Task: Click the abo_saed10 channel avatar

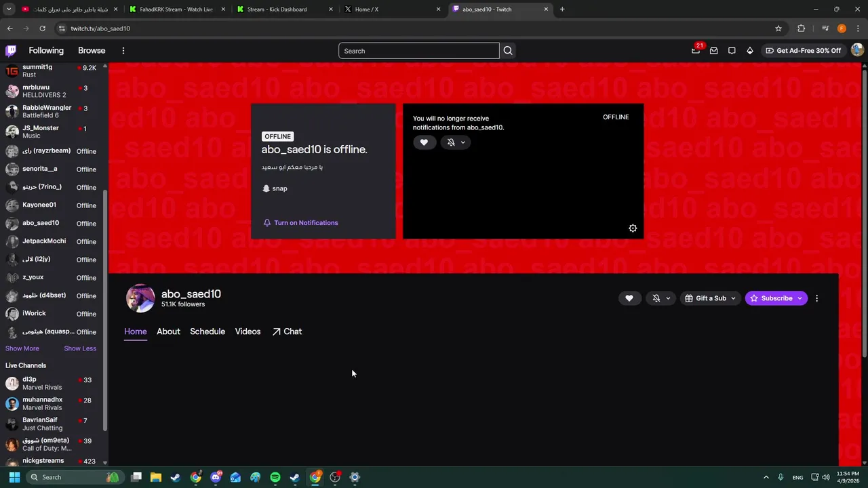Action: (140, 298)
